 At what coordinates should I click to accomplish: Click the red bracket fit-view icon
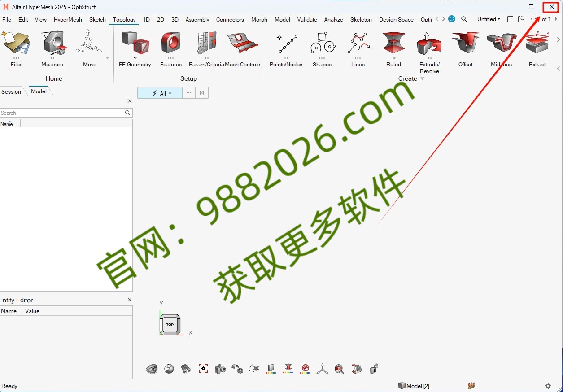[x=203, y=369]
